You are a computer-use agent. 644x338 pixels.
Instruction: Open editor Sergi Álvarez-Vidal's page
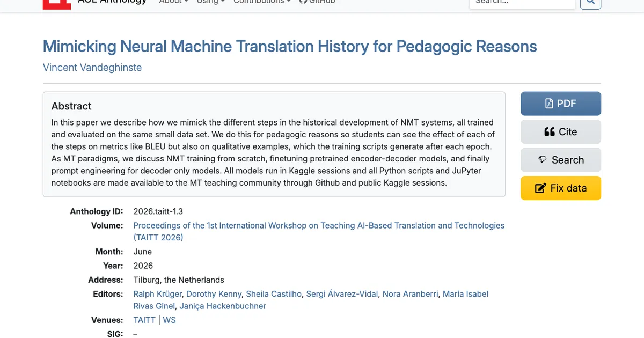342,294
